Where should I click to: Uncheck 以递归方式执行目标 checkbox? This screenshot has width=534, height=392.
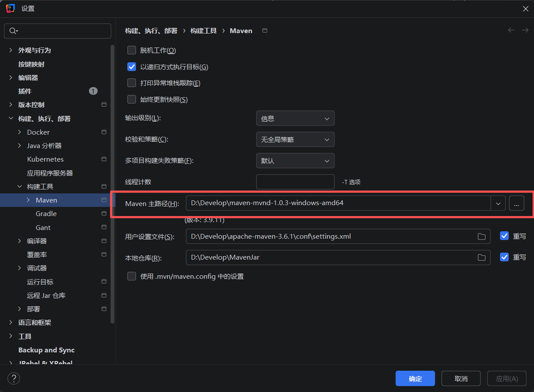click(132, 67)
